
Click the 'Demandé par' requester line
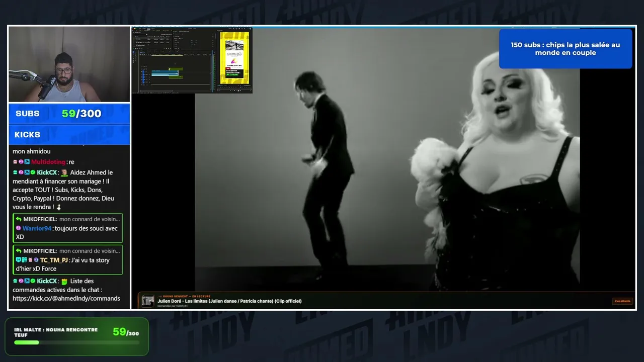173,306
